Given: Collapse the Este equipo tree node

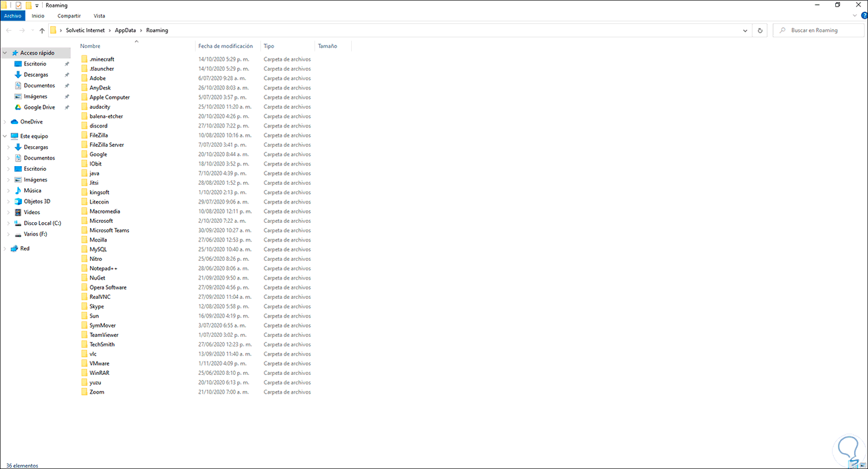Looking at the screenshot, I should pos(5,136).
